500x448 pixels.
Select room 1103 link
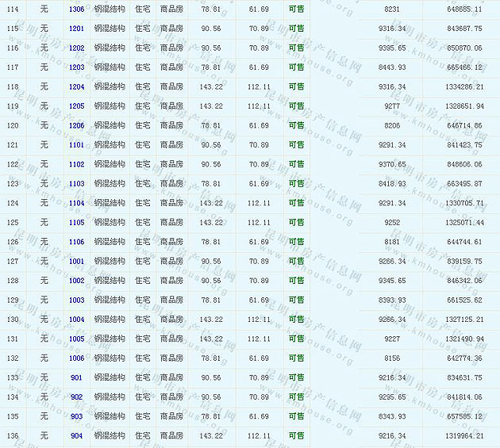76,184
